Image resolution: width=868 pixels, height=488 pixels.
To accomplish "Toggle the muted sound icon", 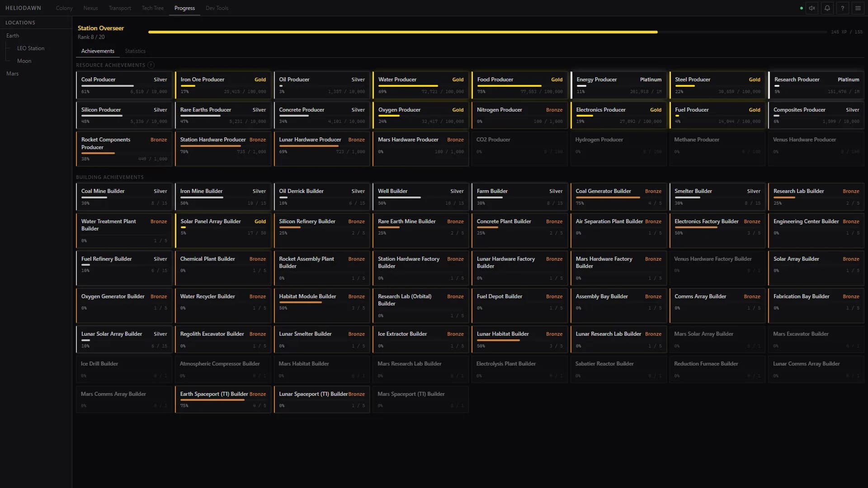I will (812, 8).
